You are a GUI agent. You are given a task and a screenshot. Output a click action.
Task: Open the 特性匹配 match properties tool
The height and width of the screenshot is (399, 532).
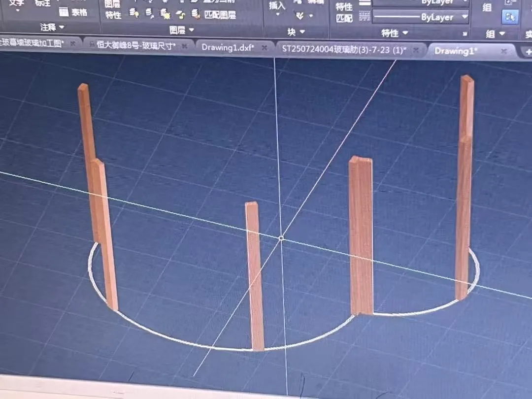coord(344,12)
